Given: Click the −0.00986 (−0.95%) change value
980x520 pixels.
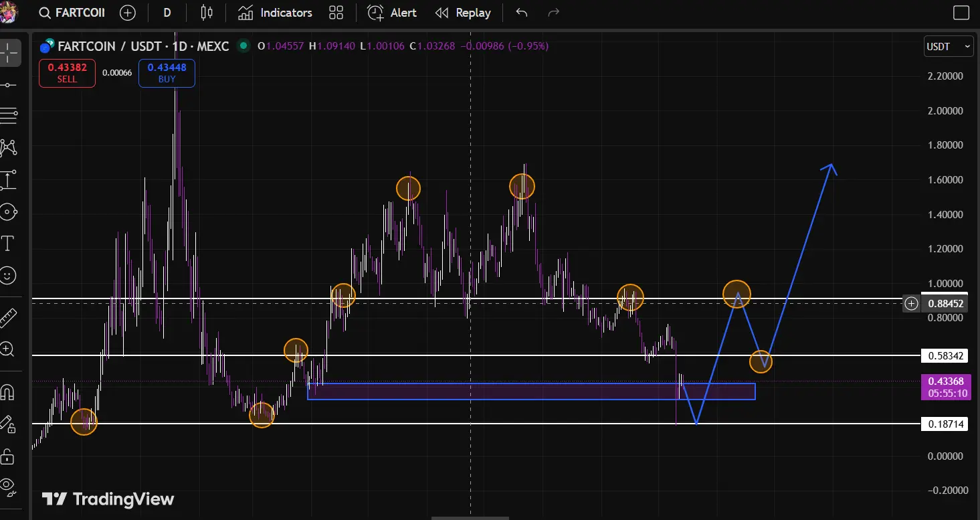Looking at the screenshot, I should 505,46.
